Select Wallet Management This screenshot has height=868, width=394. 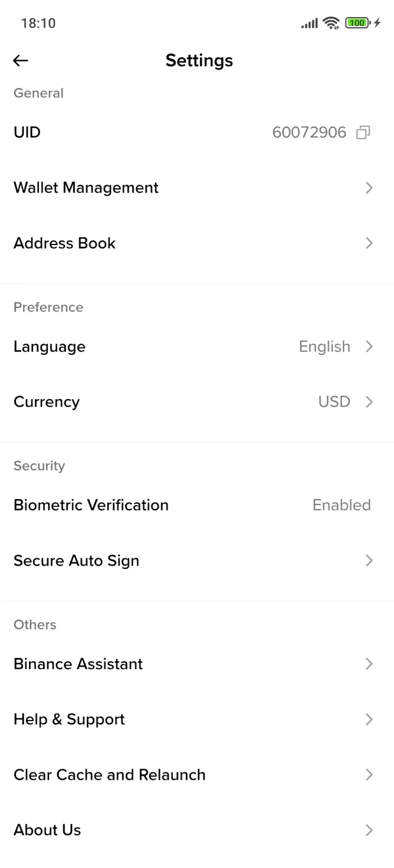(x=86, y=188)
